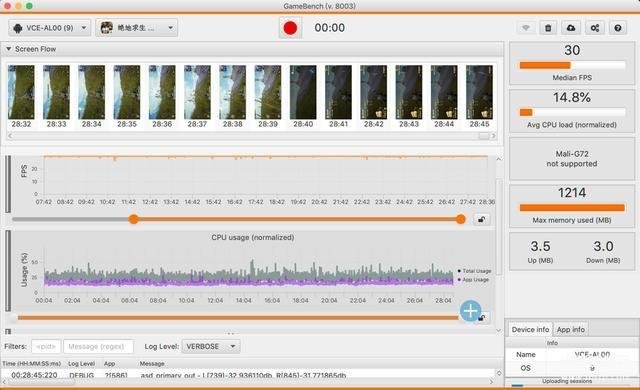Toggle Total Usage series in legend

point(474,271)
